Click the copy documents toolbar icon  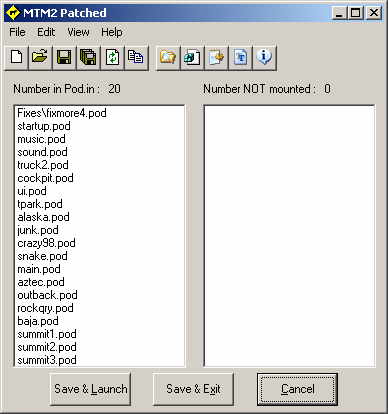[136, 58]
